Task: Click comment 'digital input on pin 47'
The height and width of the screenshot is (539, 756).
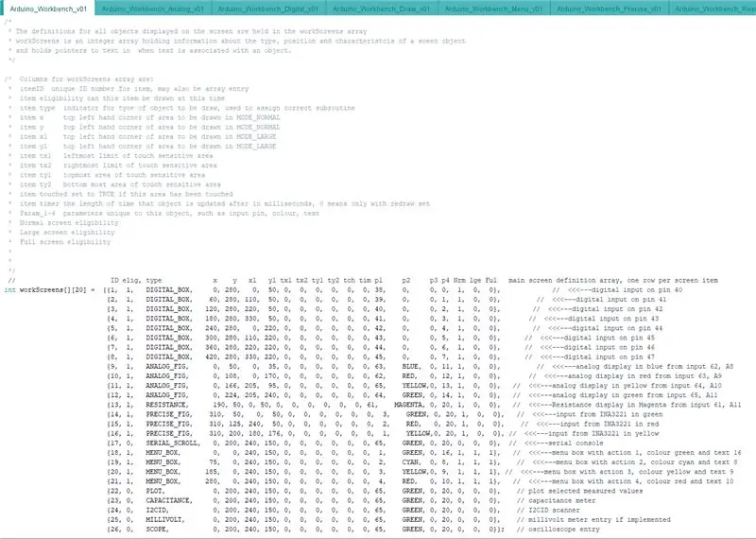Action: click(610, 357)
